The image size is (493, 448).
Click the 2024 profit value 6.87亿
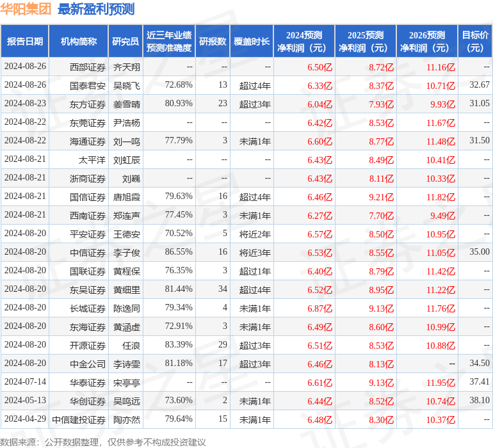(319, 308)
